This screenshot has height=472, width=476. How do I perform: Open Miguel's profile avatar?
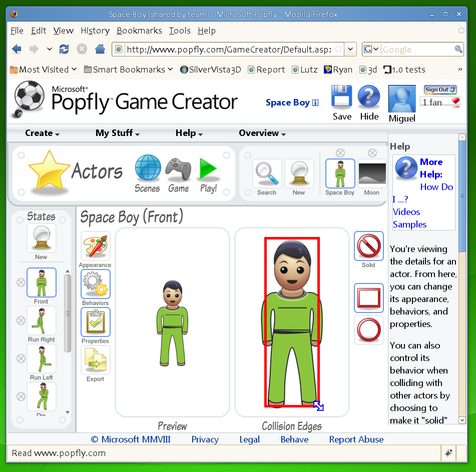(402, 99)
